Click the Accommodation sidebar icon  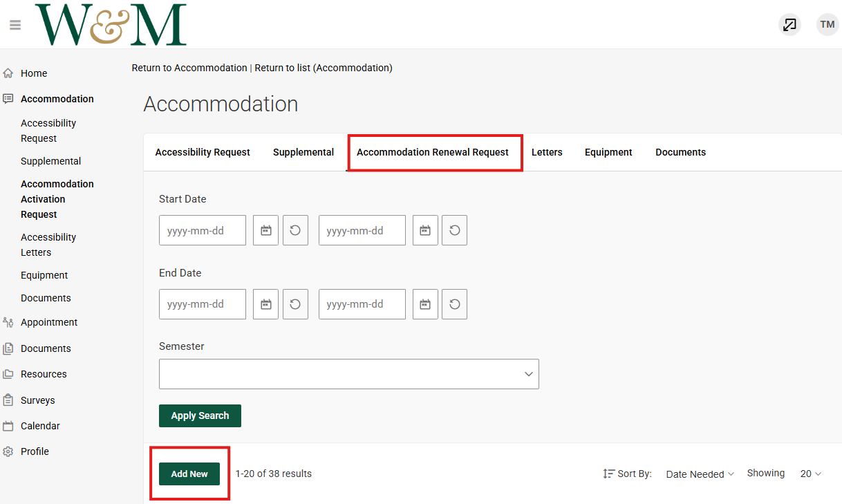[8, 99]
